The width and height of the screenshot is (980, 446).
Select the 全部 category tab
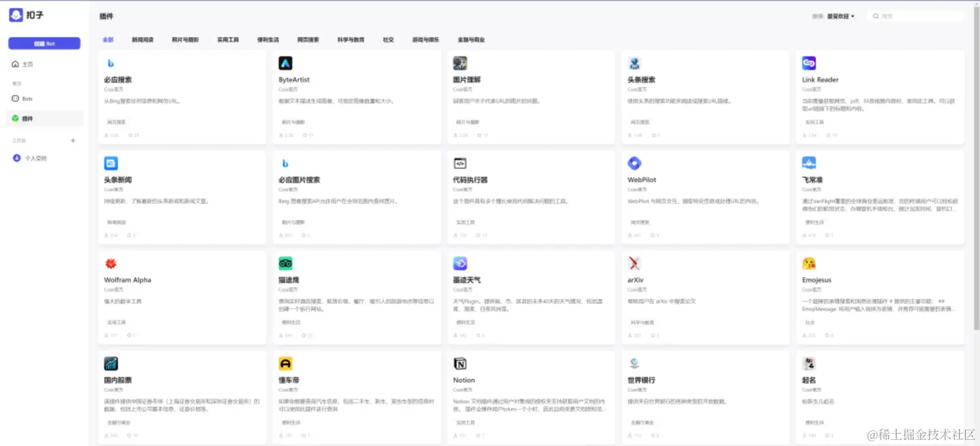tap(108, 40)
